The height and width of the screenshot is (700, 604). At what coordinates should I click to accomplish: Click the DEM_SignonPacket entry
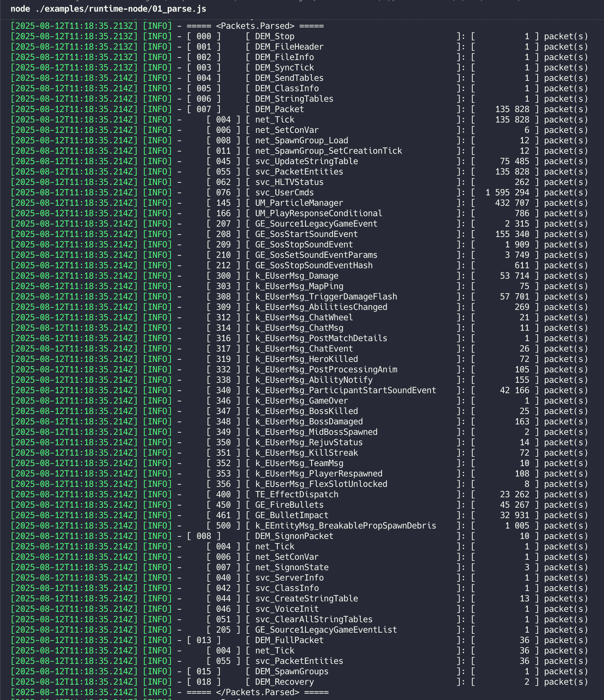click(294, 536)
